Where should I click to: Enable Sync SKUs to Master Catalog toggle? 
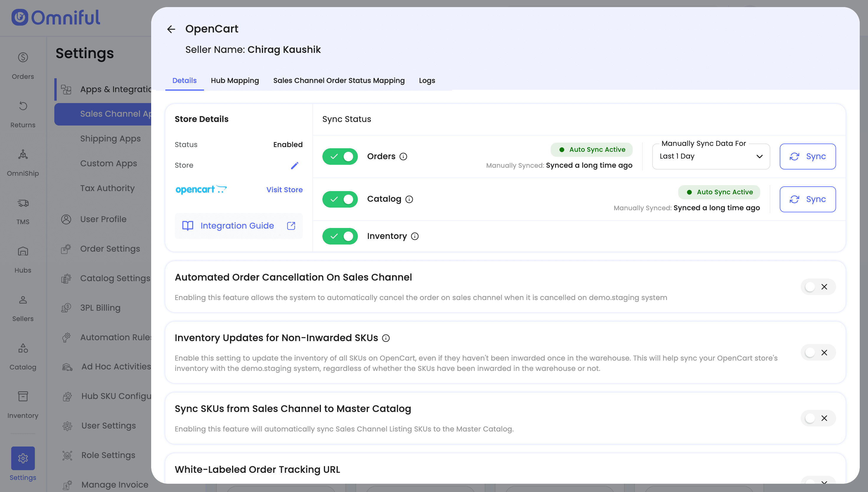pos(818,418)
